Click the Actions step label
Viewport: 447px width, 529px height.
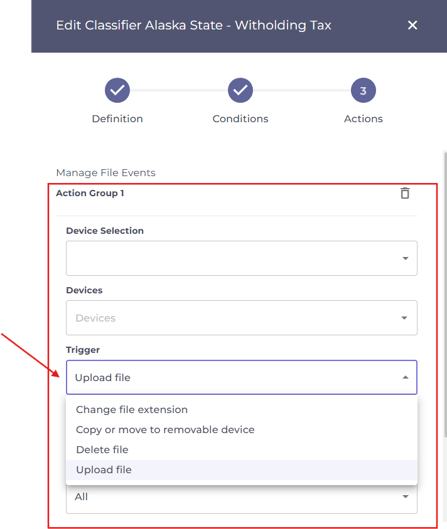coord(363,119)
